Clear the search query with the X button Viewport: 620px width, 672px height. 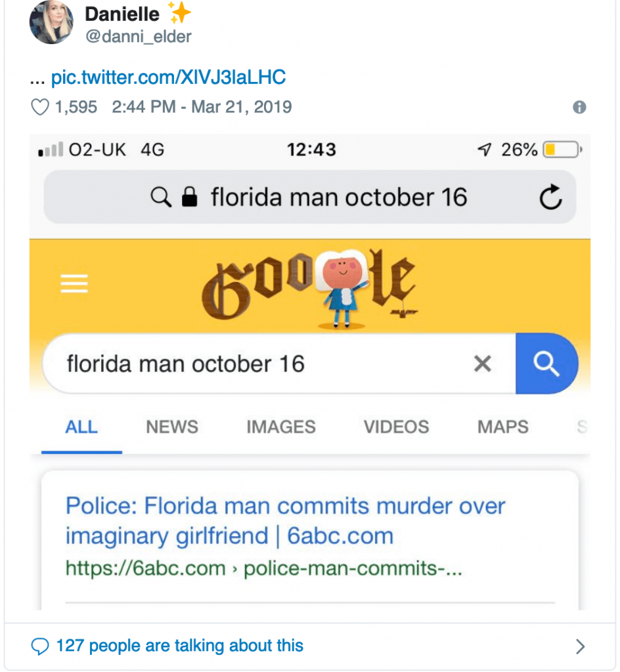tap(482, 364)
